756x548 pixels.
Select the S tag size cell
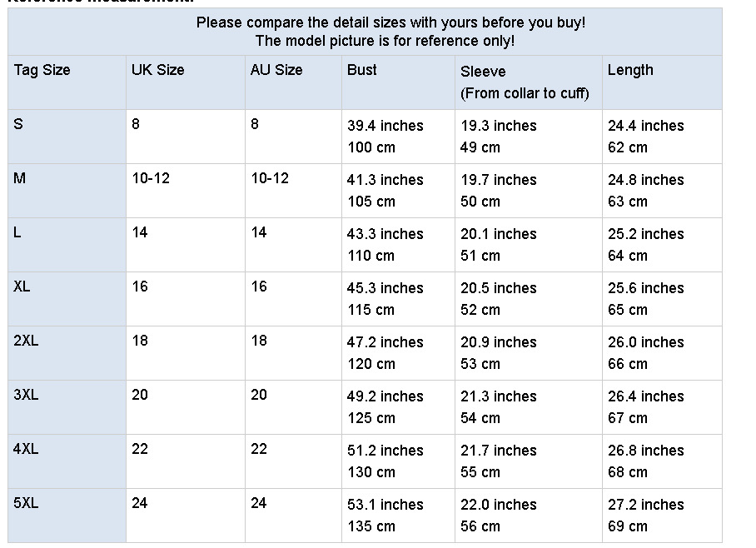(19, 125)
